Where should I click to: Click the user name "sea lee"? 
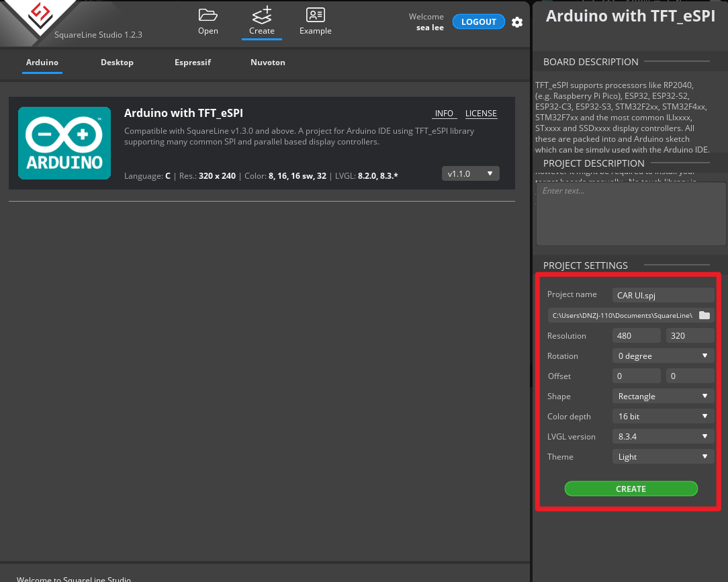(x=430, y=28)
